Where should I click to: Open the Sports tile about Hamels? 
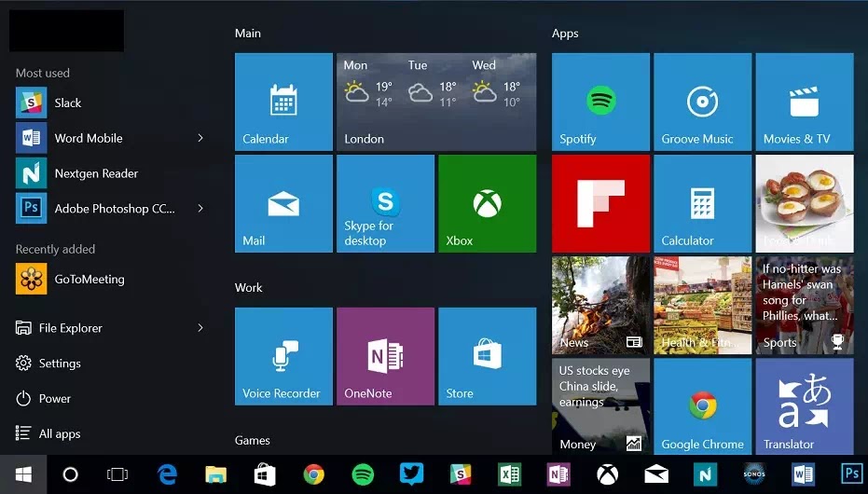click(x=805, y=306)
